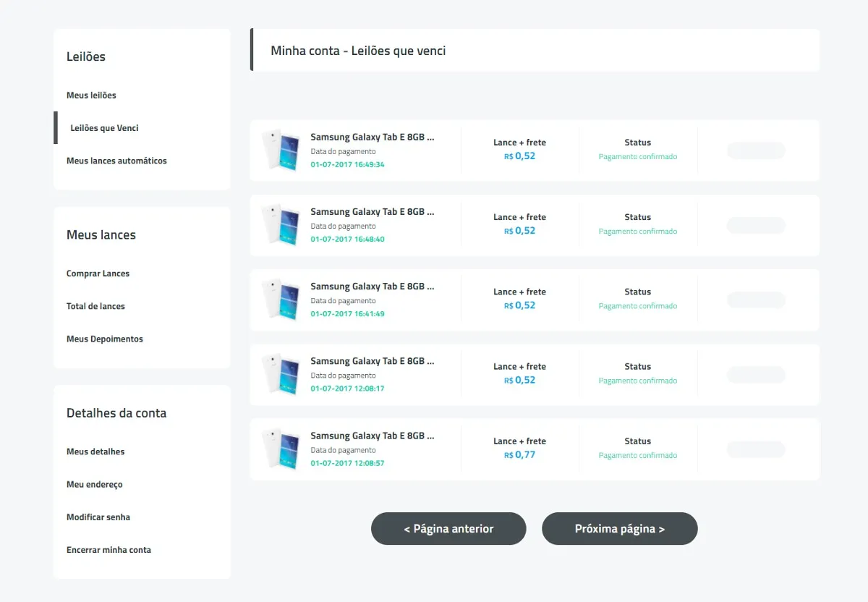Open Meus lances automáticos
Viewport: 868px width, 602px height.
(x=116, y=161)
